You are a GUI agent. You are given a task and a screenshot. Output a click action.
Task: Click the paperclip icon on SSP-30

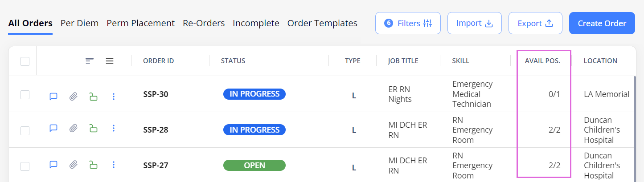pyautogui.click(x=73, y=96)
